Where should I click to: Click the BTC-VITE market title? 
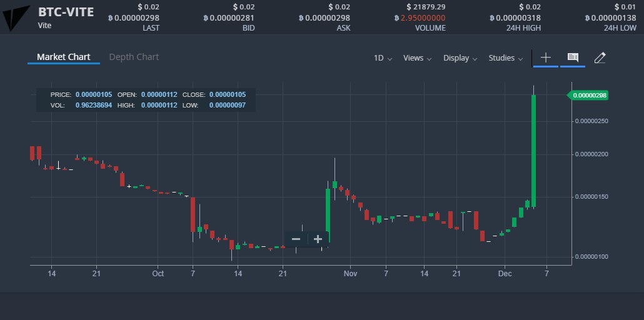(66, 11)
